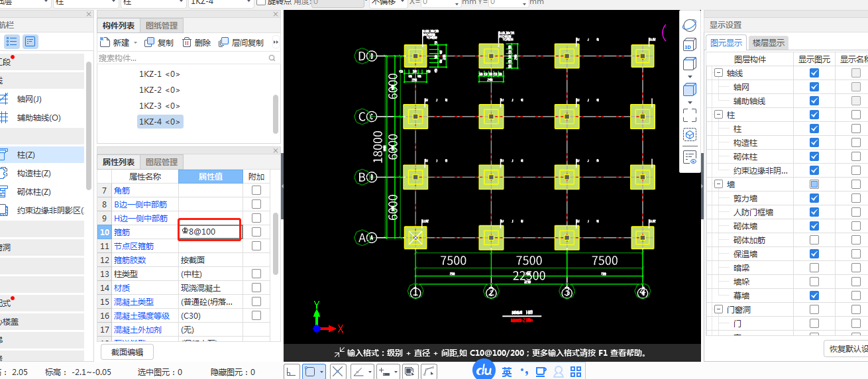The height and width of the screenshot is (379, 868).
Task: Toggle 显示图元 checkbox for 轴网
Action: tap(814, 87)
